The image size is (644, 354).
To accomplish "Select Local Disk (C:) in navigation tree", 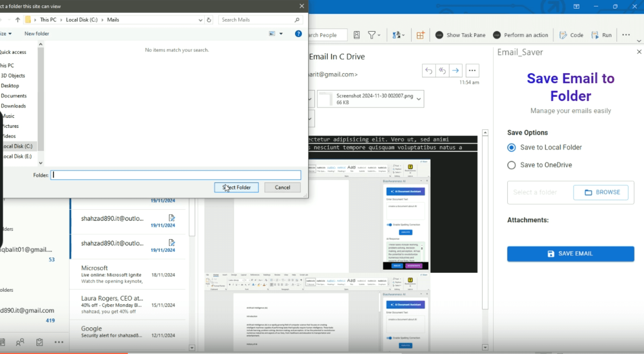I will pos(18,146).
